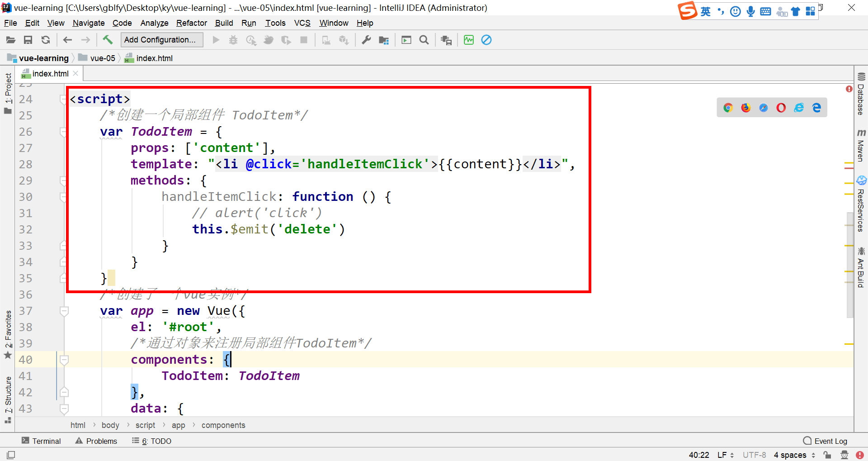
Task: Open the Terminal tool window
Action: (41, 441)
